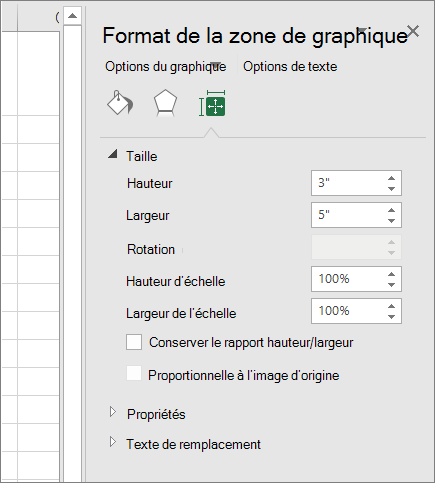Click the Texte de remplacement heading text
435x483 pixels.
(193, 444)
